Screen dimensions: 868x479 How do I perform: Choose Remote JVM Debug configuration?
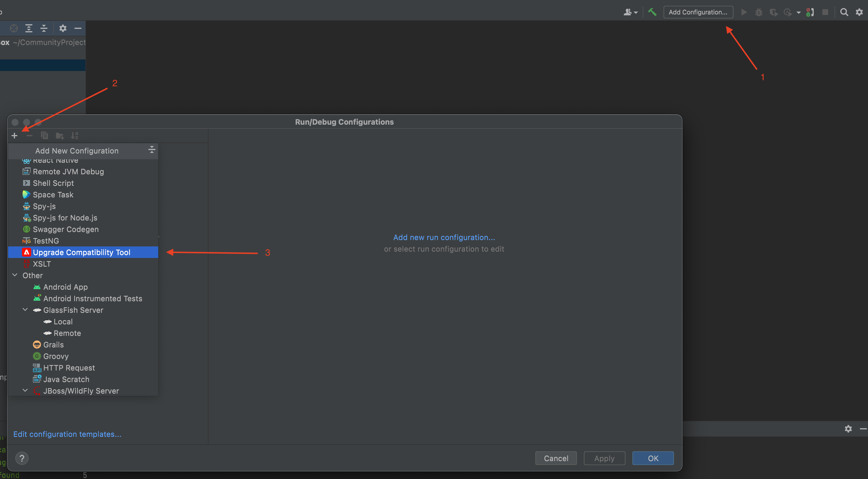coord(68,172)
